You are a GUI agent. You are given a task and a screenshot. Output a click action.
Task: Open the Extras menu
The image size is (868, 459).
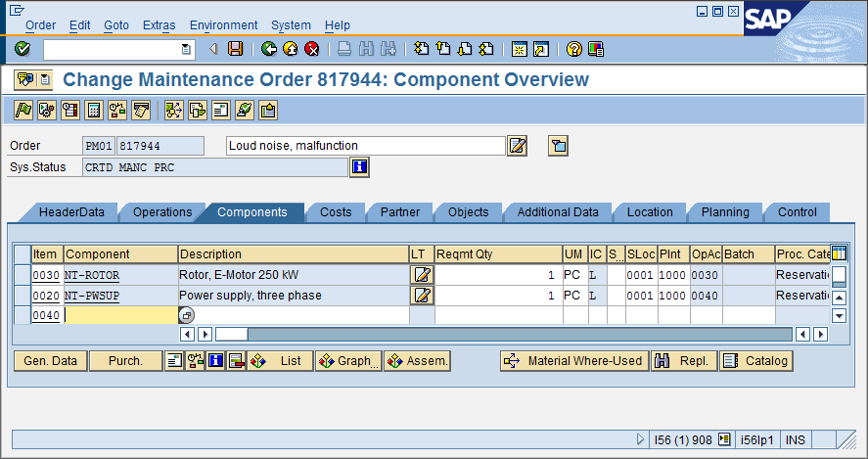coord(159,25)
